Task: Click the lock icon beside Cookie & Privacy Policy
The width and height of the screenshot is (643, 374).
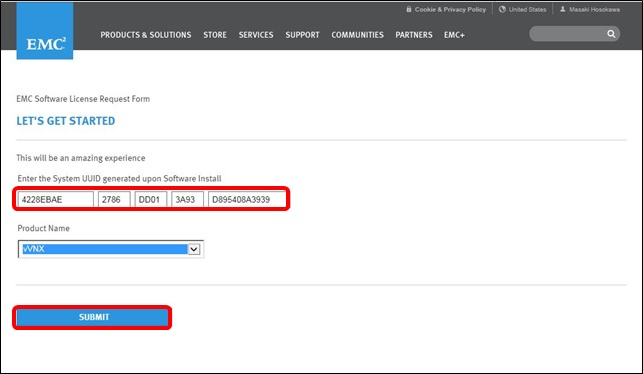Action: tap(408, 9)
